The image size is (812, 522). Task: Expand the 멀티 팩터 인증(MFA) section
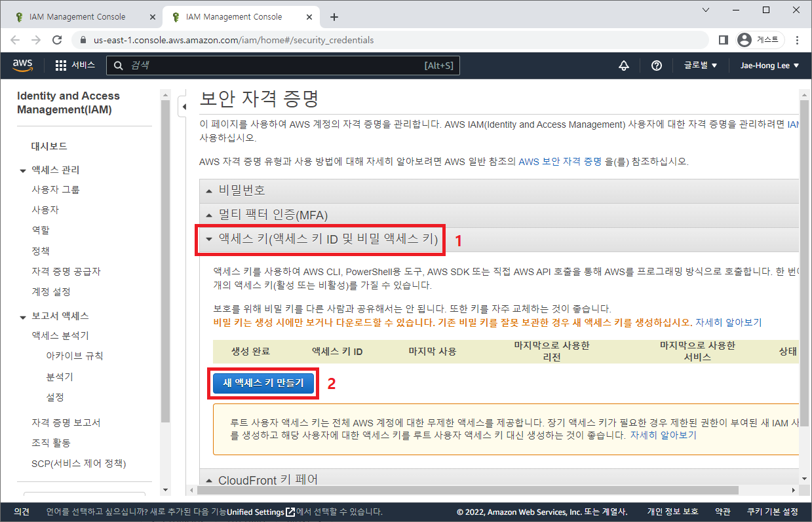pyautogui.click(x=273, y=215)
